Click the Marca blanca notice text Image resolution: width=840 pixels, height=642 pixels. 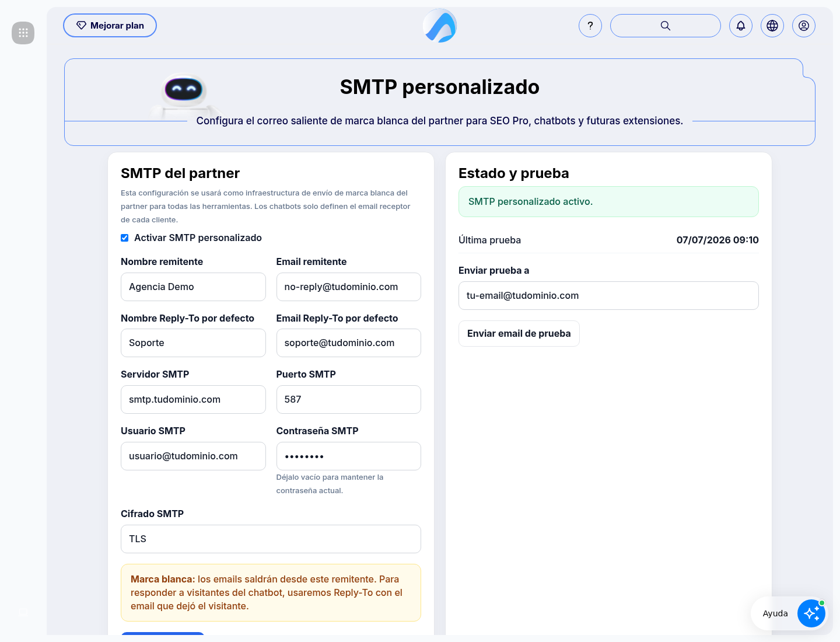point(271,593)
